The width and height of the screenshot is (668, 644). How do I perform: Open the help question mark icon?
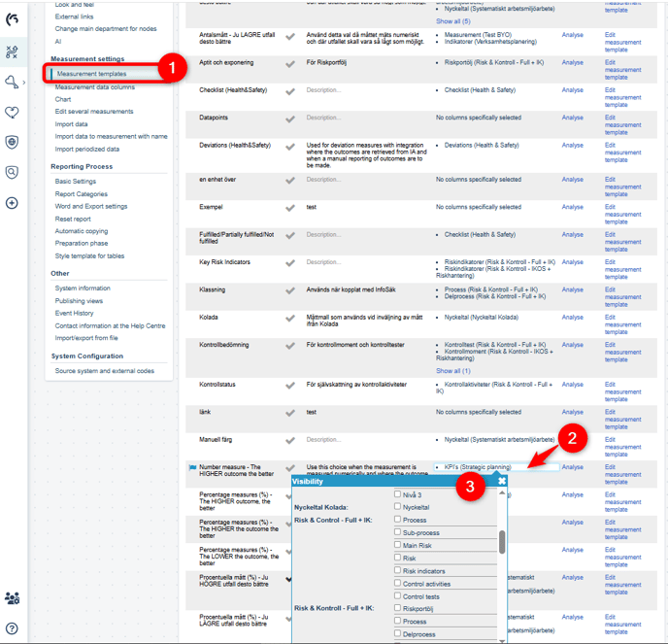pyautogui.click(x=13, y=628)
